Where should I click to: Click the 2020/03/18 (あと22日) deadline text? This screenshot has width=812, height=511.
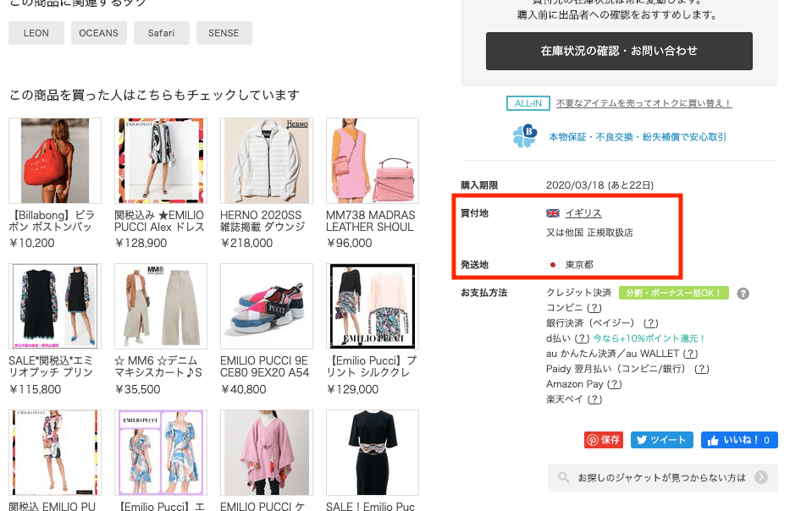pyautogui.click(x=599, y=185)
